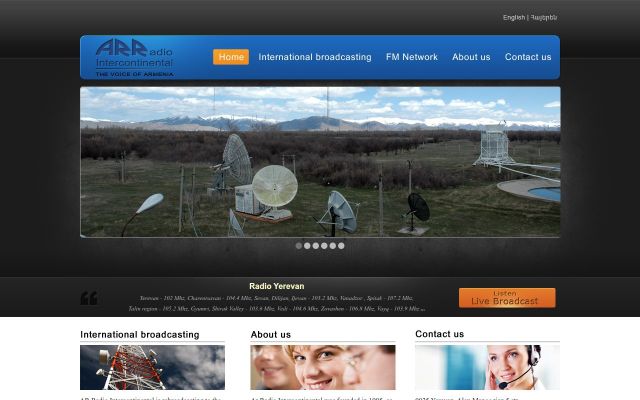The width and height of the screenshot is (640, 400).
Task: Click the headset operator Contact us thumbnail
Action: (x=487, y=367)
